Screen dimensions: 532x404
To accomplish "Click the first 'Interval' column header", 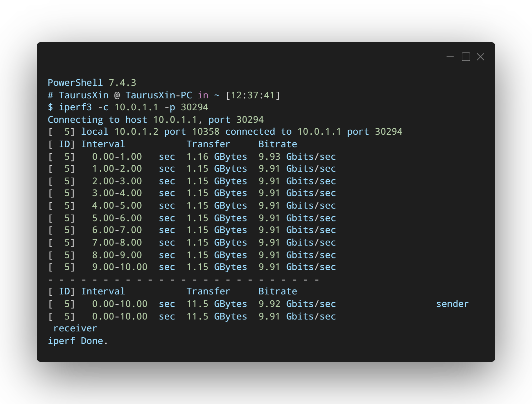I will point(103,144).
